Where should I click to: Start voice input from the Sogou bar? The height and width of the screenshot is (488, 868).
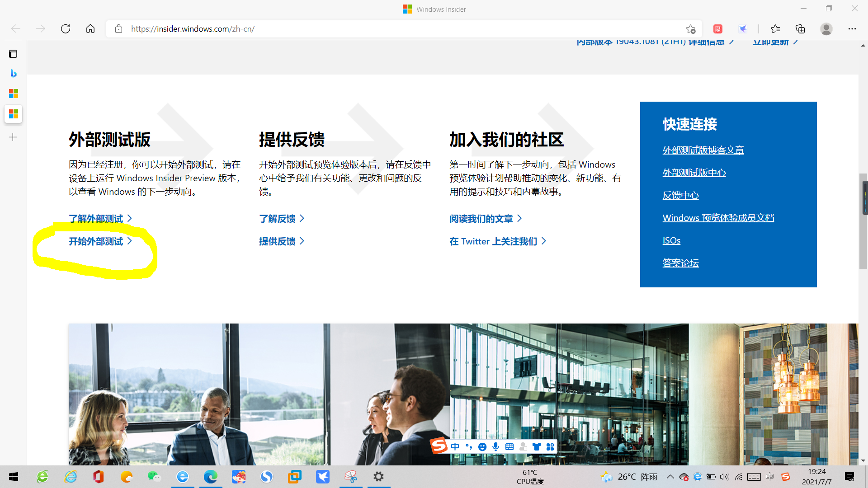click(496, 446)
